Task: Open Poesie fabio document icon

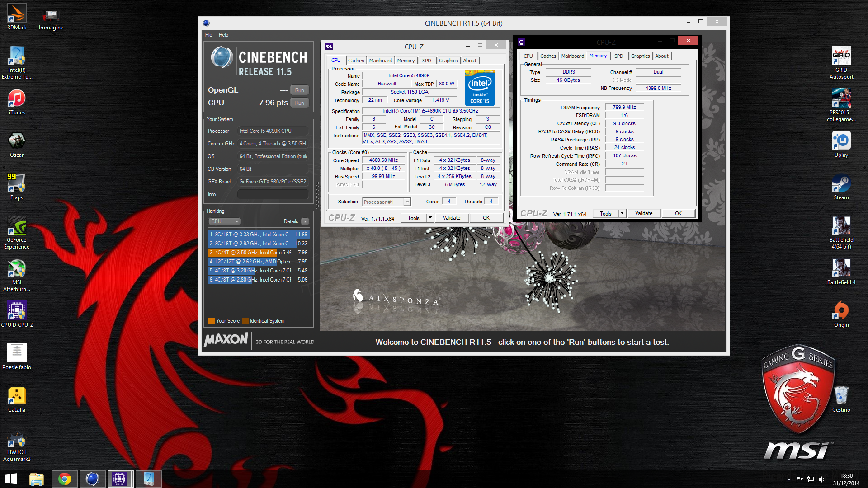Action: click(x=17, y=357)
